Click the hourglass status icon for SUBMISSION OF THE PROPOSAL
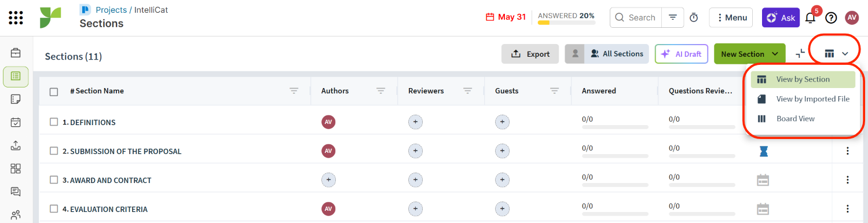 (x=764, y=151)
